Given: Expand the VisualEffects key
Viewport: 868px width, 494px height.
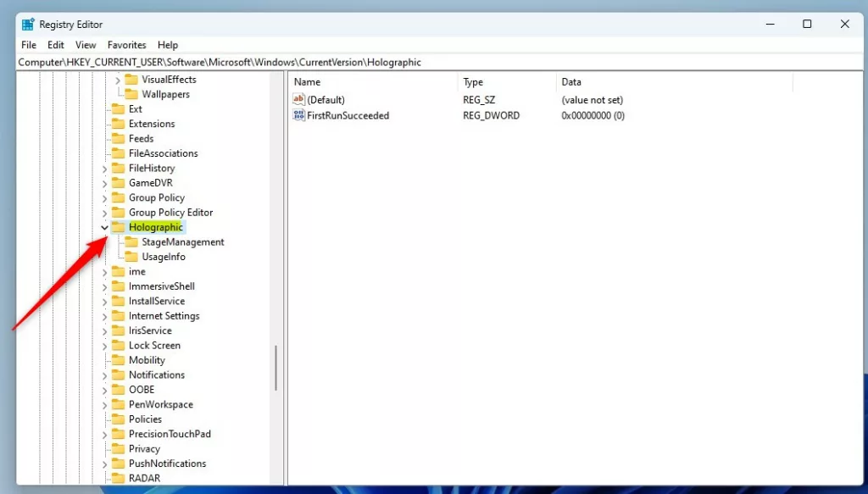Looking at the screenshot, I should click(117, 80).
